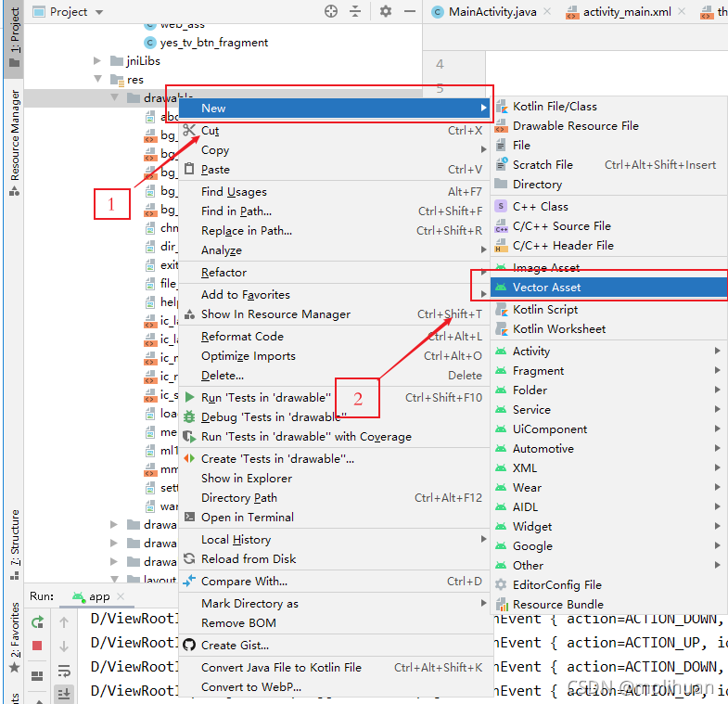
Task: Click the collapse all icon in Project toolbar
Action: [x=355, y=11]
